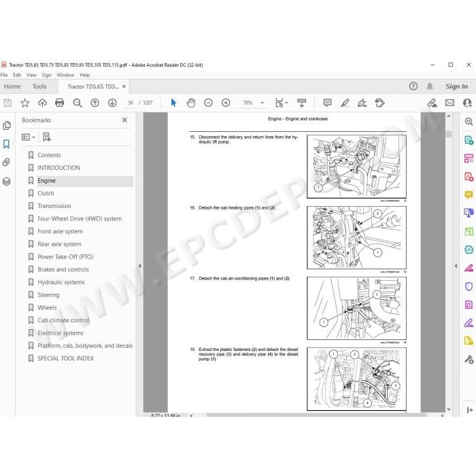Select the Highlight text pen
The width and height of the screenshot is (476, 476).
pyautogui.click(x=345, y=103)
